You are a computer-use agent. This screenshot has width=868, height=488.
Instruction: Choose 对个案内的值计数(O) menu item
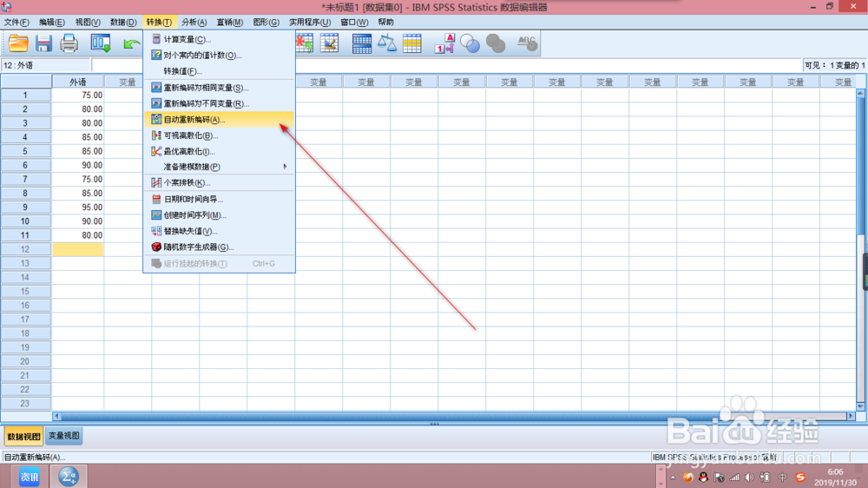pyautogui.click(x=220, y=56)
